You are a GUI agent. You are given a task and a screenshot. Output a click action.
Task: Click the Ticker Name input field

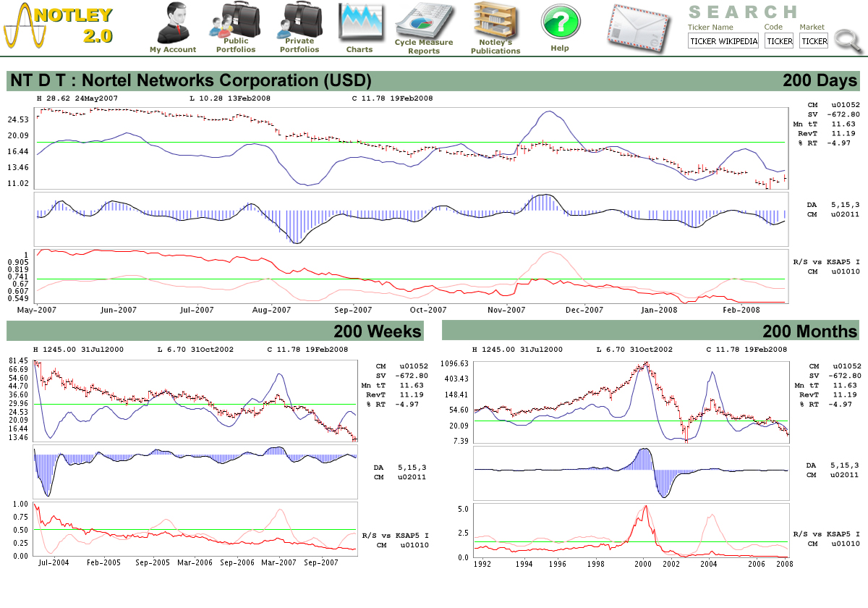[x=723, y=41]
